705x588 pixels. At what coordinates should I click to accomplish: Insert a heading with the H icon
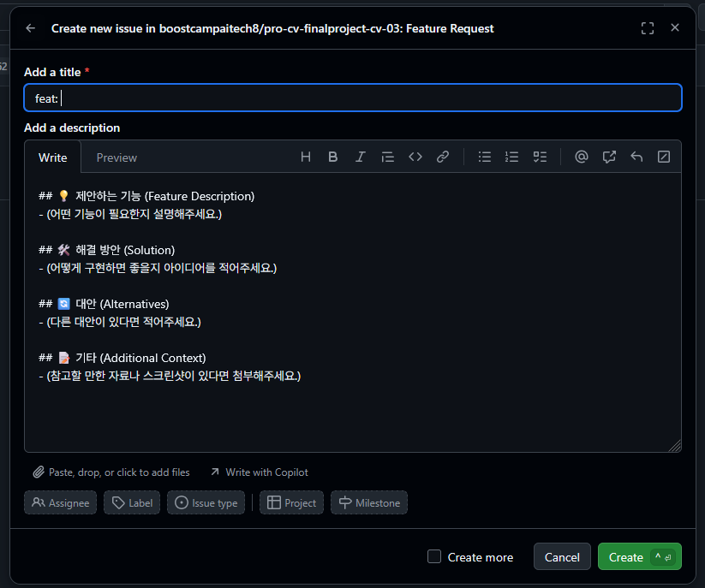(306, 157)
